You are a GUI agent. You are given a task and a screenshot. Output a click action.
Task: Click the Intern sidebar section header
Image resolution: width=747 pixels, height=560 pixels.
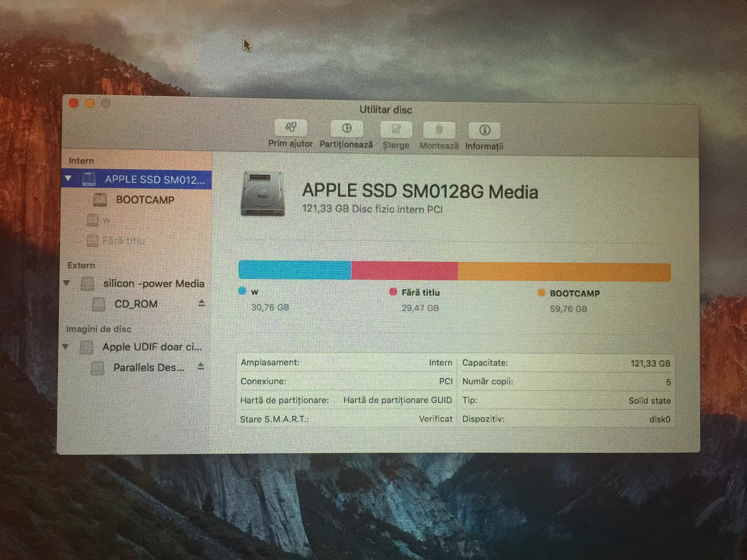[x=81, y=161]
